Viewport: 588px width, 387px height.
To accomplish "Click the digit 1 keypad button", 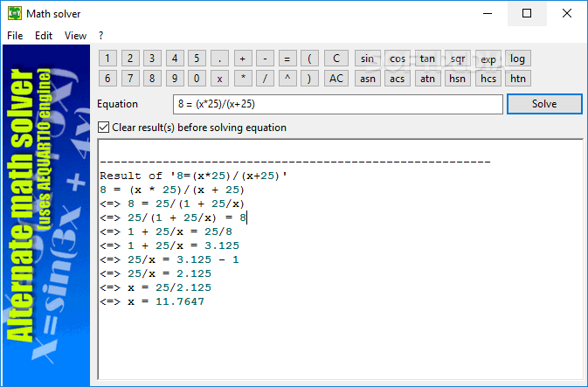I will (x=107, y=59).
